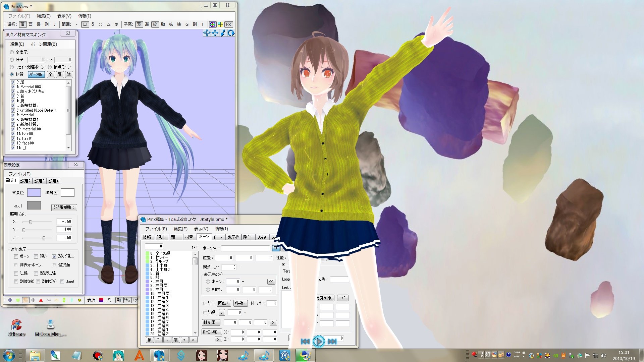Click the 背景色 color swatch
The image size is (644, 362).
tap(34, 192)
